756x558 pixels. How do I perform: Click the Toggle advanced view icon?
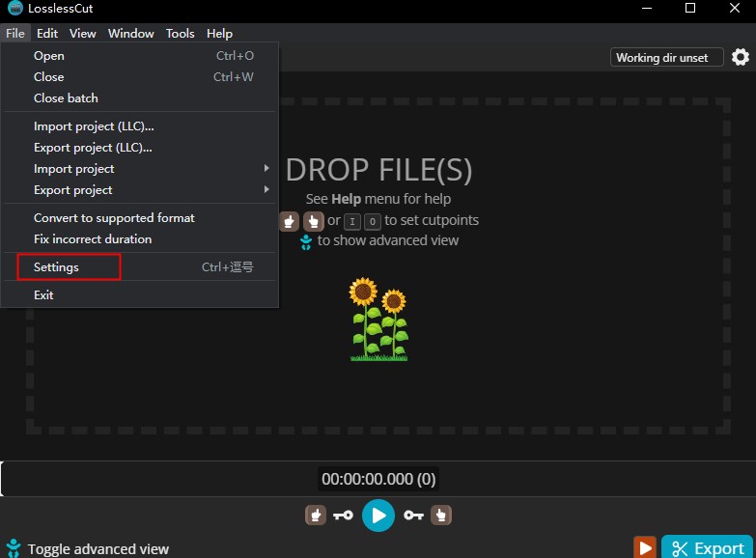pyautogui.click(x=14, y=548)
